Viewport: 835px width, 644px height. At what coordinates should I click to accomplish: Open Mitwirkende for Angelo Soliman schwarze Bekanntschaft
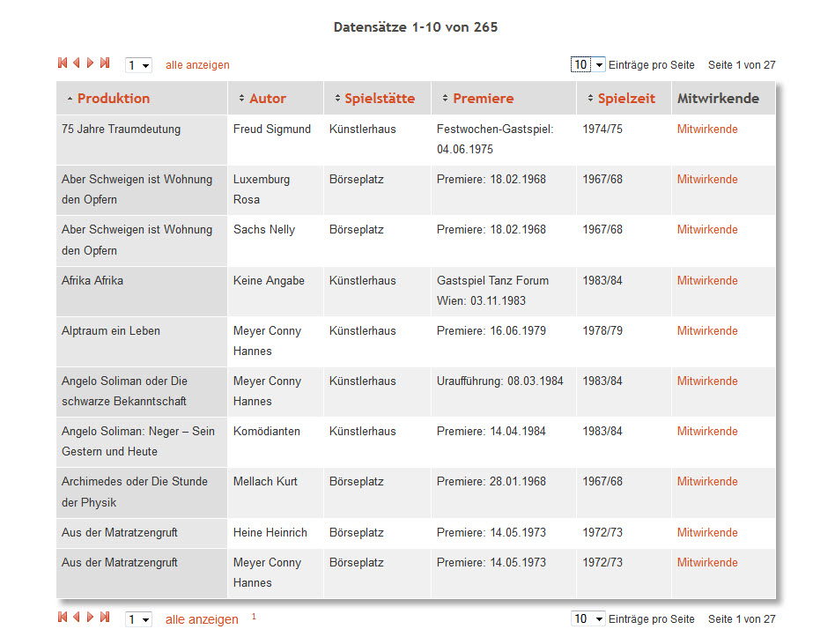pyautogui.click(x=707, y=381)
